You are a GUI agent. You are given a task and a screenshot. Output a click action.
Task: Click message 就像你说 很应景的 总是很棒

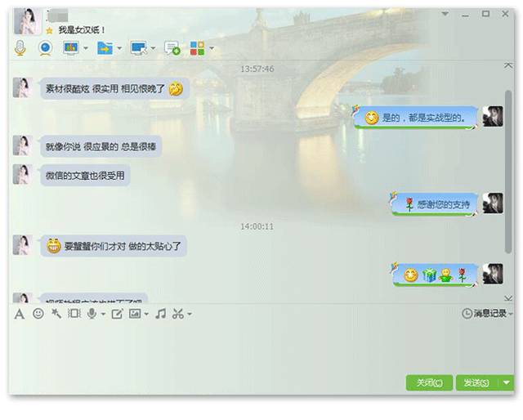(x=101, y=146)
